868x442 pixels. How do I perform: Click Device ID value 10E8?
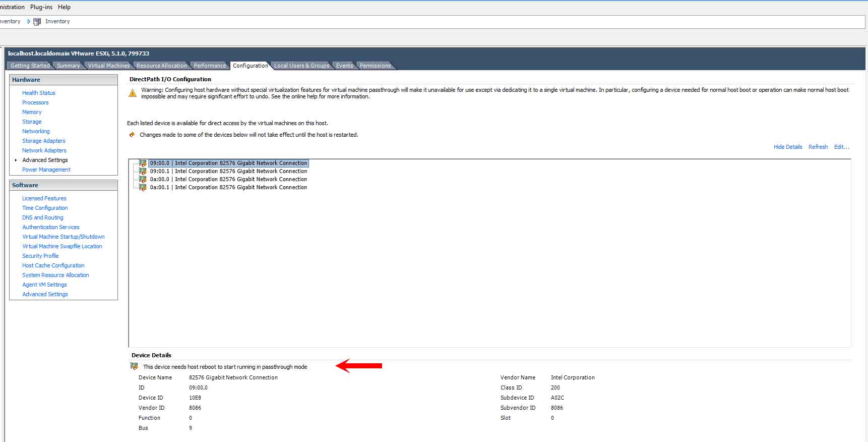click(195, 398)
